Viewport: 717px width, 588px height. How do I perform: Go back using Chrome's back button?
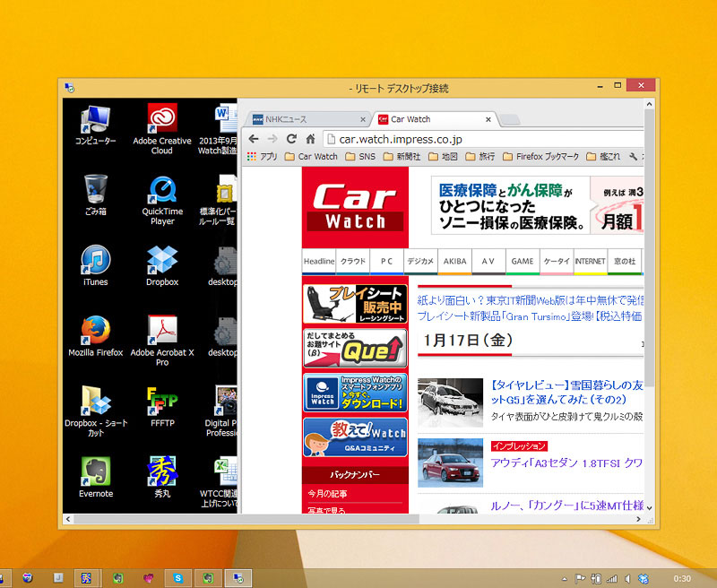pyautogui.click(x=255, y=139)
